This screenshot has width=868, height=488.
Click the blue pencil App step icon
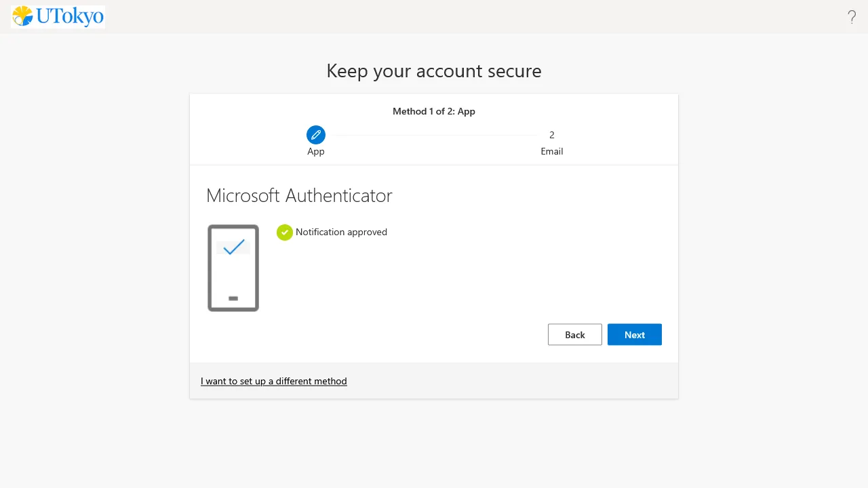coord(316,135)
